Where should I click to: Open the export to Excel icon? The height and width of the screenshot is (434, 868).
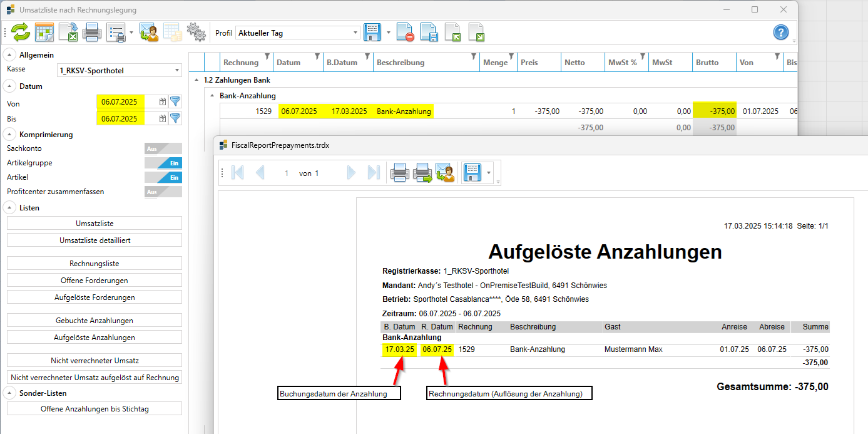point(68,32)
